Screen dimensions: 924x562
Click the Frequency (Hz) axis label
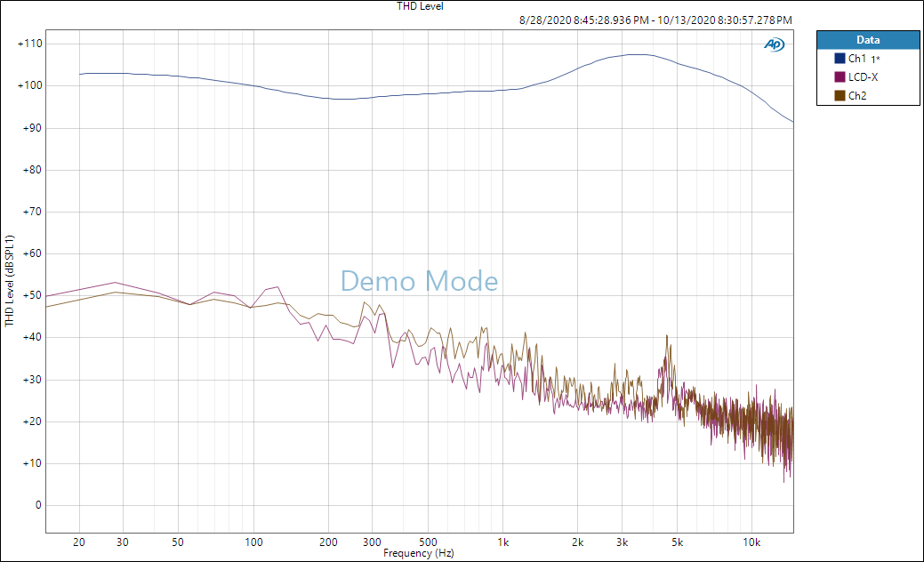[x=418, y=553]
